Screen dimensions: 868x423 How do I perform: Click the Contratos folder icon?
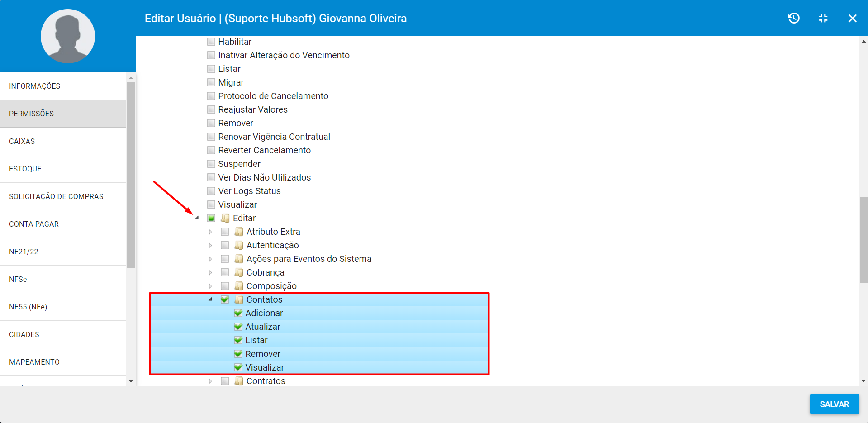[239, 381]
